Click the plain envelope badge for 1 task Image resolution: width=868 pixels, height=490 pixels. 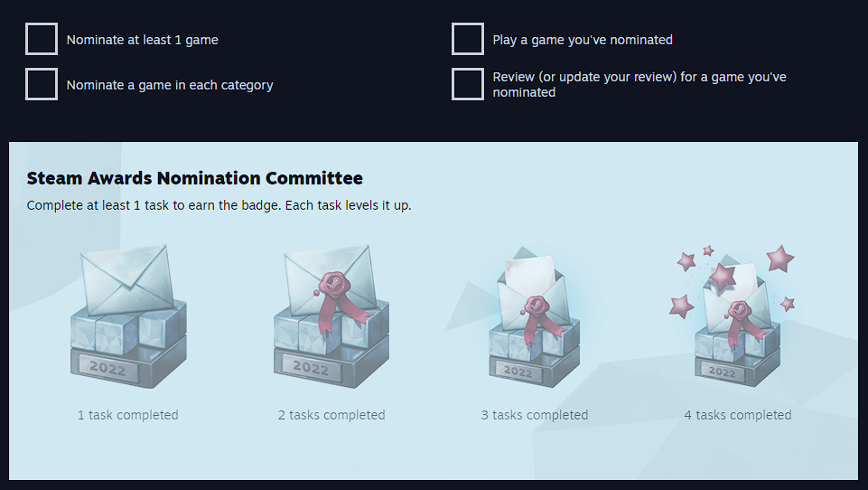point(128,316)
